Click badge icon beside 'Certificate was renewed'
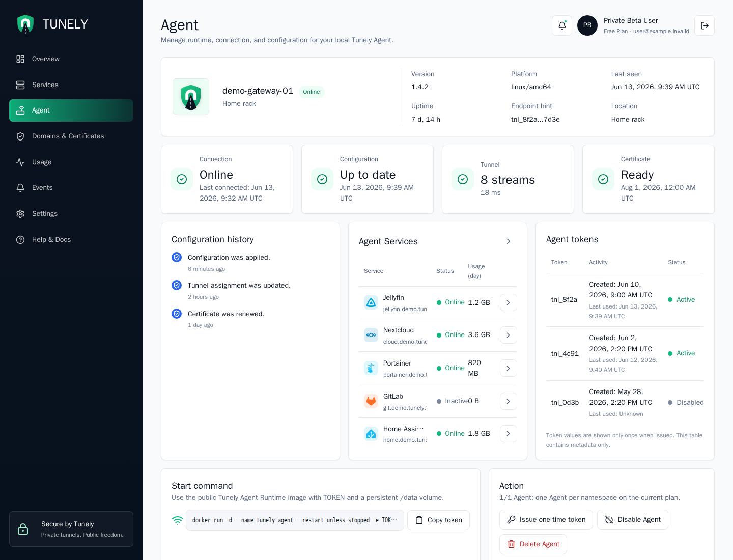The height and width of the screenshot is (560, 733). (x=177, y=314)
